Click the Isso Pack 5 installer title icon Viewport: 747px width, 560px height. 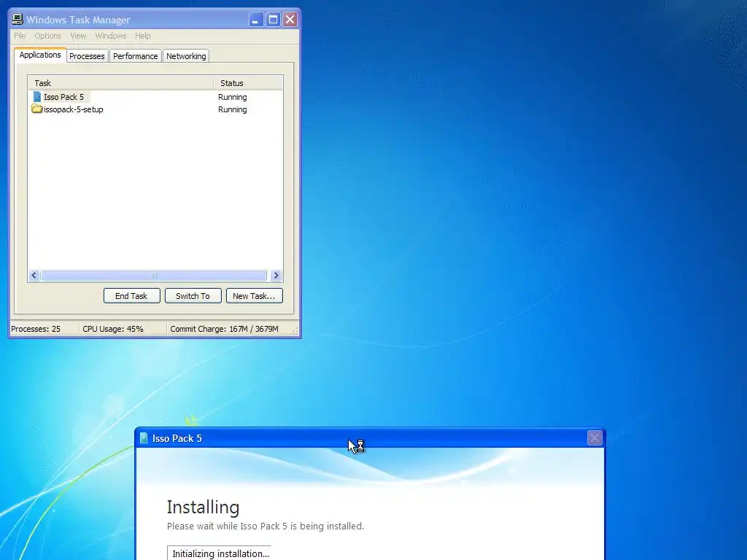click(144, 438)
